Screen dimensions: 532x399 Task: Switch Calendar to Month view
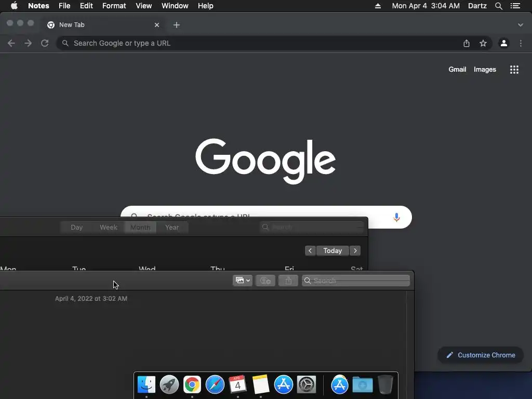(140, 228)
